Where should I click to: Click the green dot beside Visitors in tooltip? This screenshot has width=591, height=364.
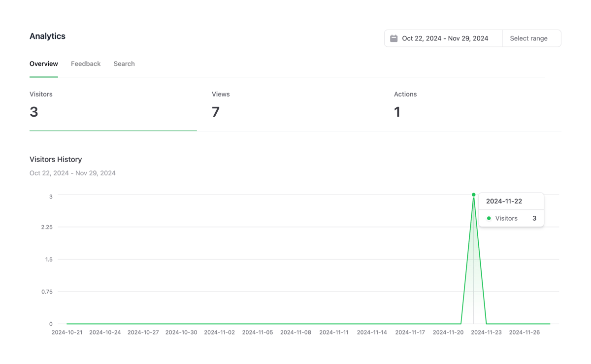(489, 218)
